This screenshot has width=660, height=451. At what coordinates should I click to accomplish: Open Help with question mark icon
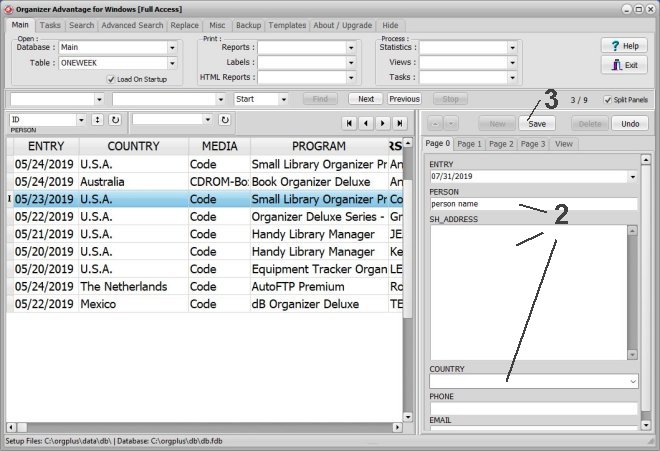(624, 45)
